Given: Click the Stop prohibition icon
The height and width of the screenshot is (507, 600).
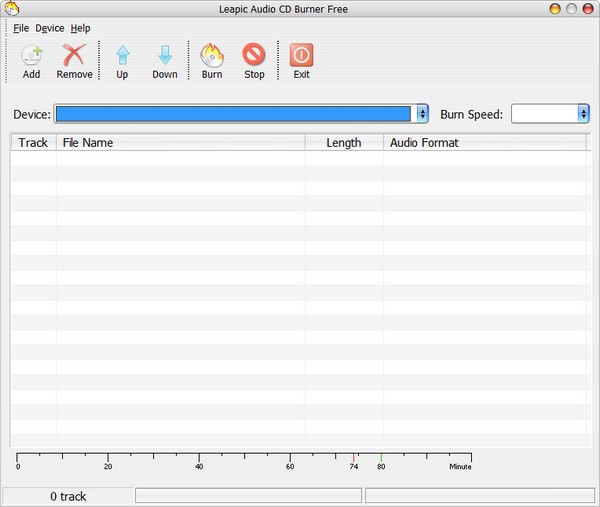Looking at the screenshot, I should click(254, 54).
